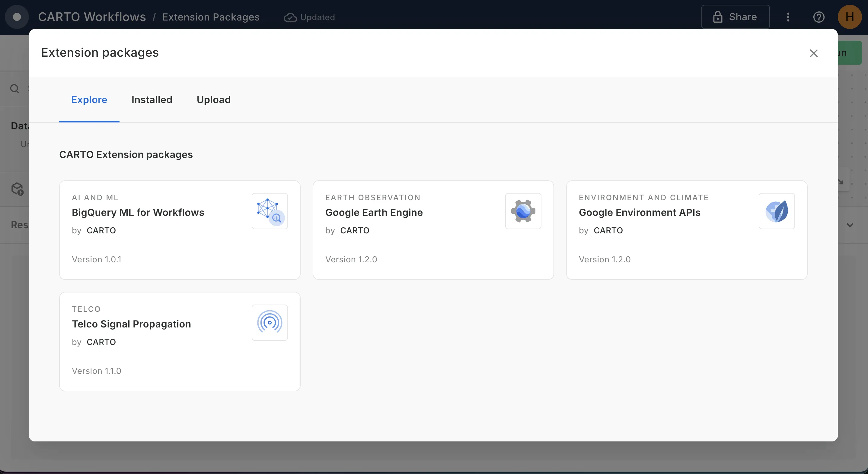The width and height of the screenshot is (868, 474).
Task: Click the recording circle icon top left
Action: 17,17
